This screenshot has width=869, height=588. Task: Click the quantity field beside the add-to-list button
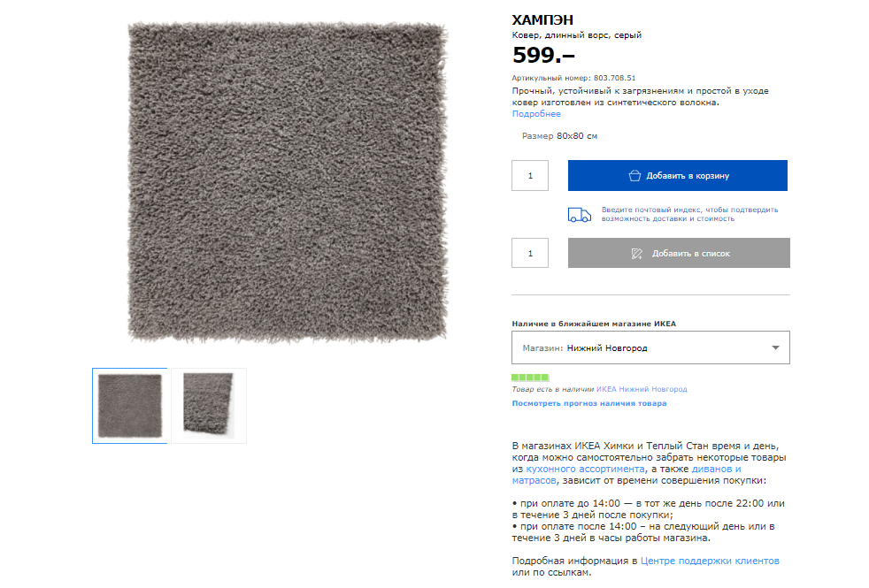[530, 253]
